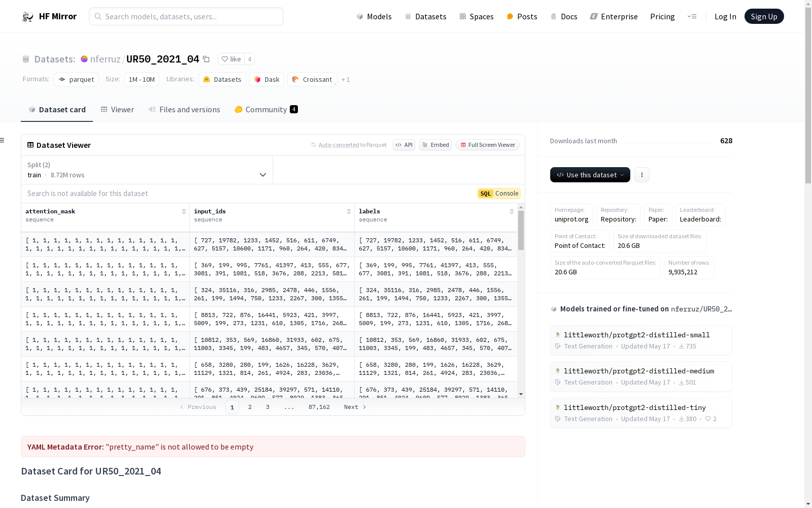Show the +1 additional libraries
Screen dimensions: 812x508
[x=346, y=80]
